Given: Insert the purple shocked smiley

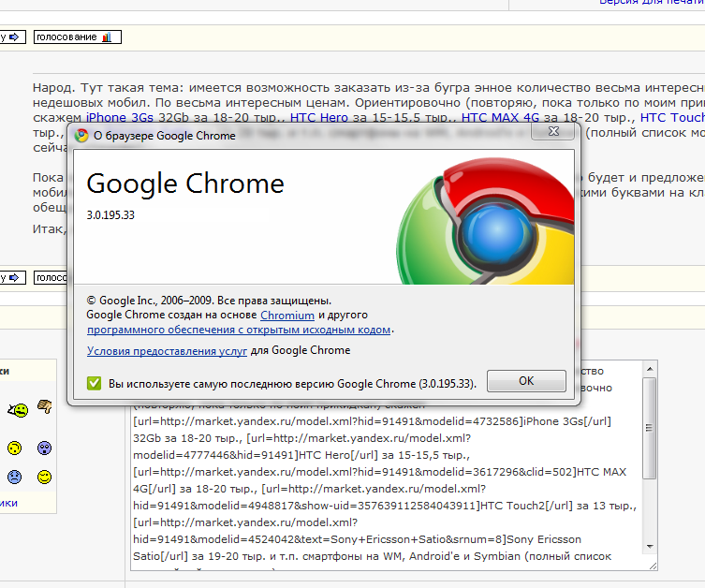Looking at the screenshot, I should coord(44,448).
